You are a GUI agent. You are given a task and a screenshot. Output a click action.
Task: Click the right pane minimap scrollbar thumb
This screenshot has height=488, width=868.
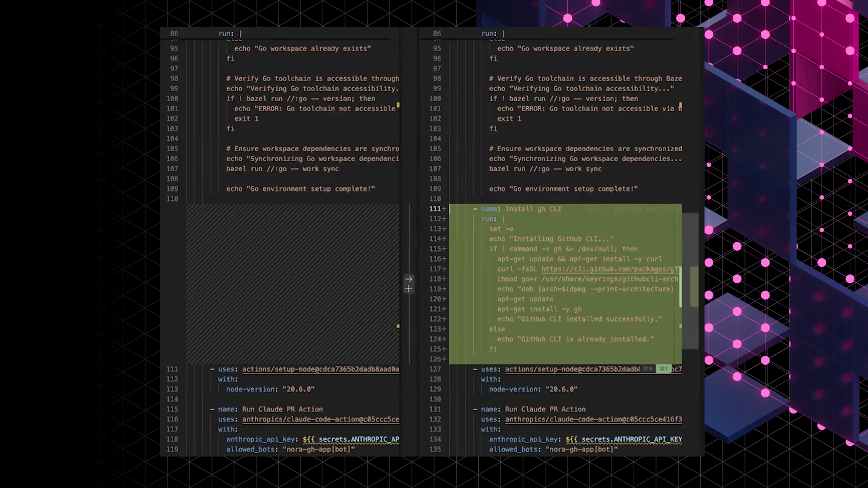point(690,281)
